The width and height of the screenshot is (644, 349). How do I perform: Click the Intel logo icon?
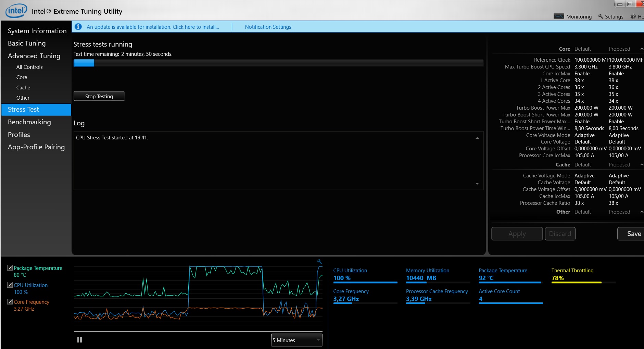tap(16, 11)
